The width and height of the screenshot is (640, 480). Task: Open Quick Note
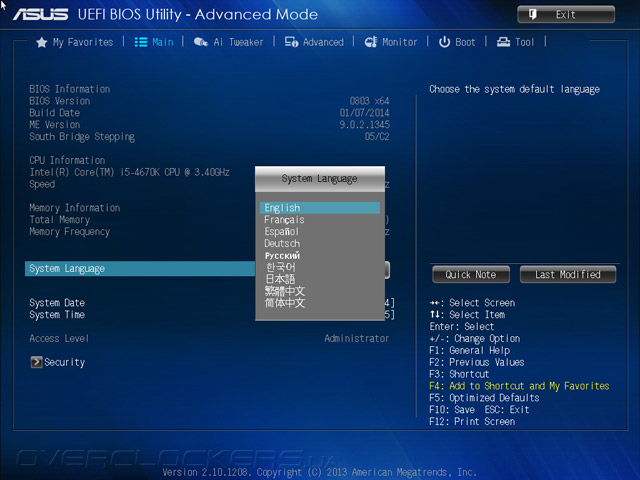(x=471, y=274)
